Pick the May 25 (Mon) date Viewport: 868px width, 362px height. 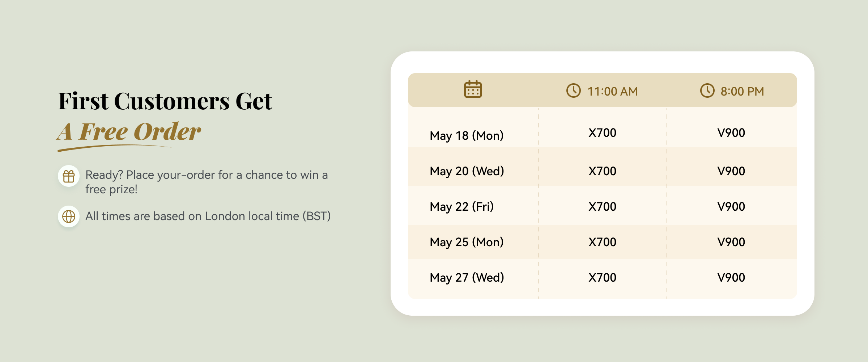[467, 242]
